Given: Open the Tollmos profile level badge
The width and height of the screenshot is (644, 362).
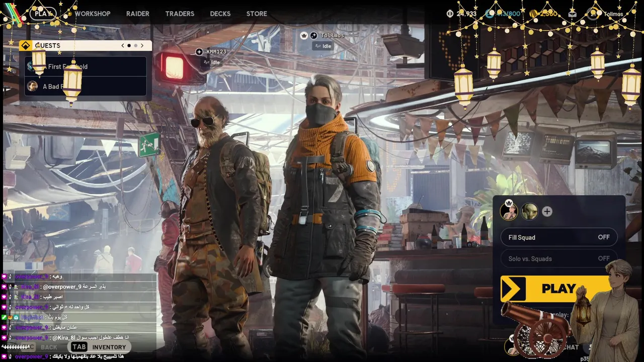Looking at the screenshot, I should 592,14.
